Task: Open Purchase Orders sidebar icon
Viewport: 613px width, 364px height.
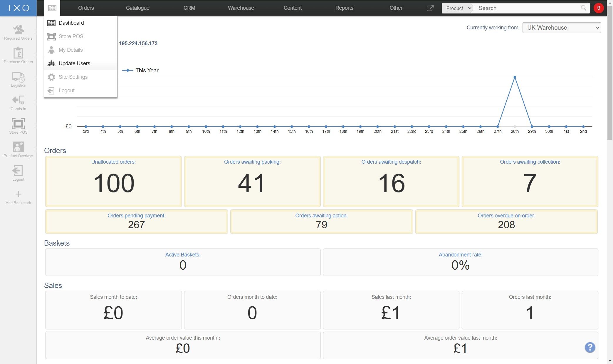Action: (x=18, y=55)
